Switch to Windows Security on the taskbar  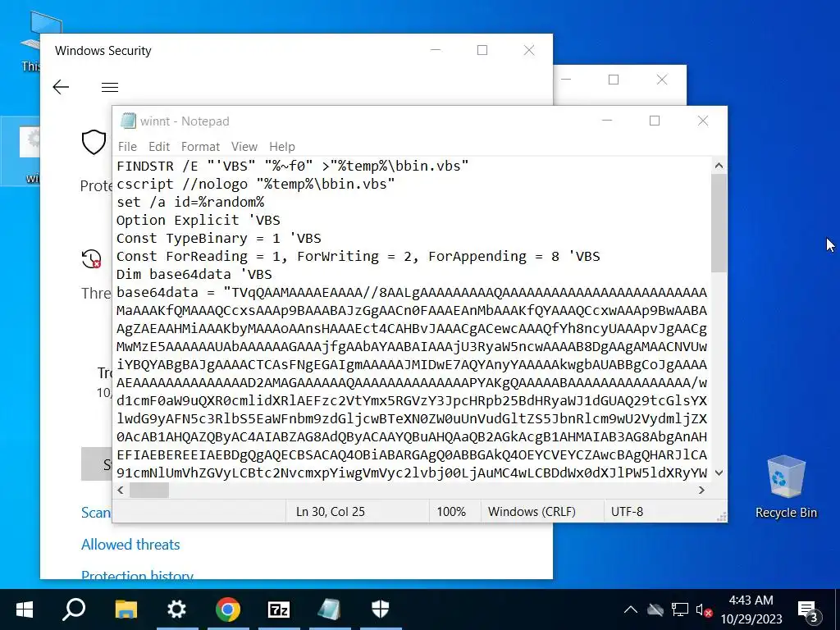381,609
